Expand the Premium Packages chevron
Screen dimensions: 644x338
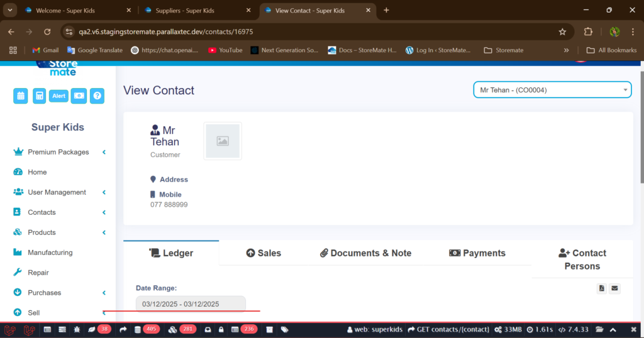(104, 152)
